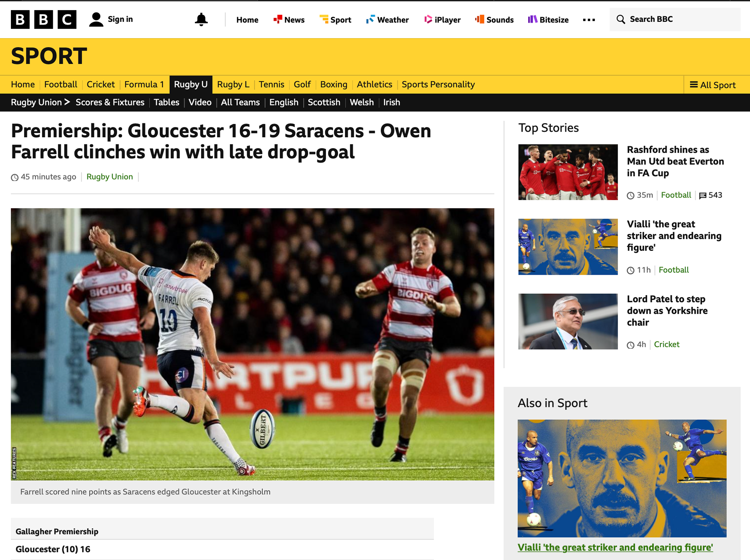The image size is (750, 560).
Task: Expand the three-dots more menu
Action: (589, 20)
